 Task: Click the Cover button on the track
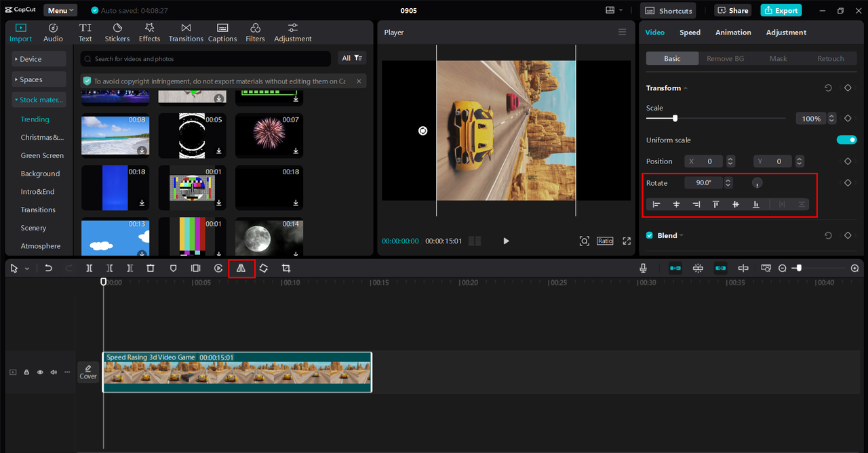88,372
